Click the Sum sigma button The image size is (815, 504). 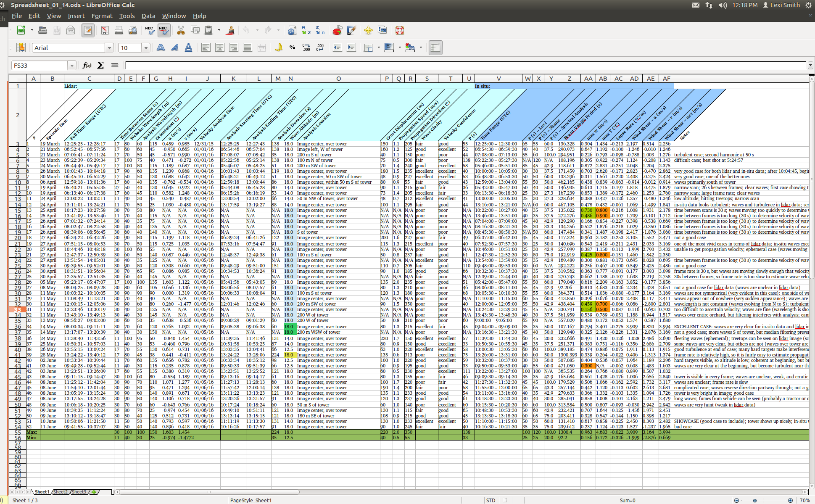pos(100,65)
